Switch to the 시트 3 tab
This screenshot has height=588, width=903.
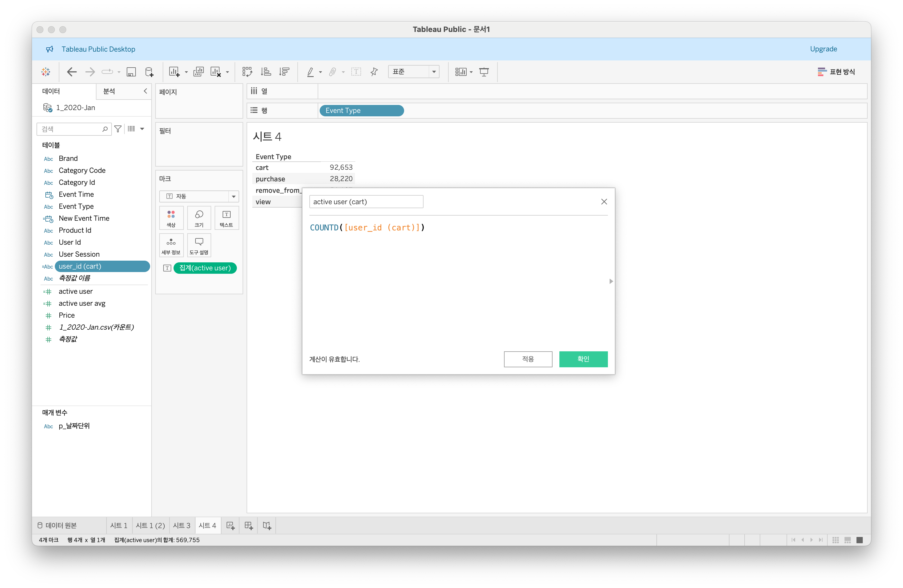point(181,526)
